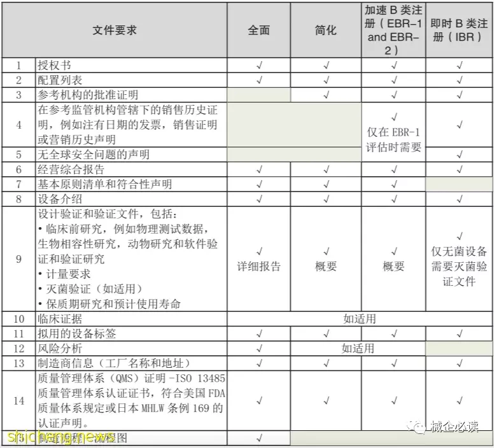Click the 灭菌验证（如适用）bullet line
The width and height of the screenshot is (494, 448).
tap(90, 289)
